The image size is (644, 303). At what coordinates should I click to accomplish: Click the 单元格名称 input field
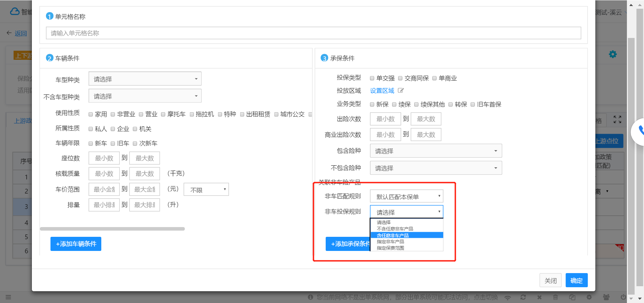(313, 33)
